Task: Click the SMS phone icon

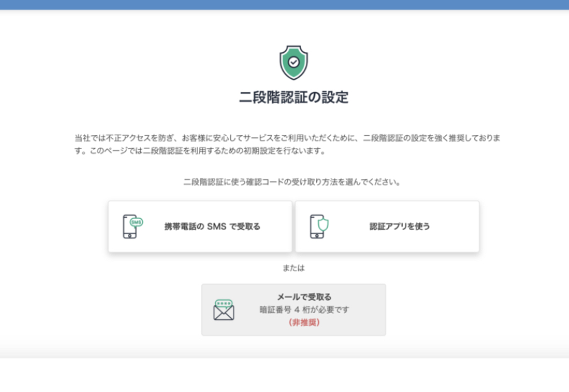Action: (x=133, y=227)
